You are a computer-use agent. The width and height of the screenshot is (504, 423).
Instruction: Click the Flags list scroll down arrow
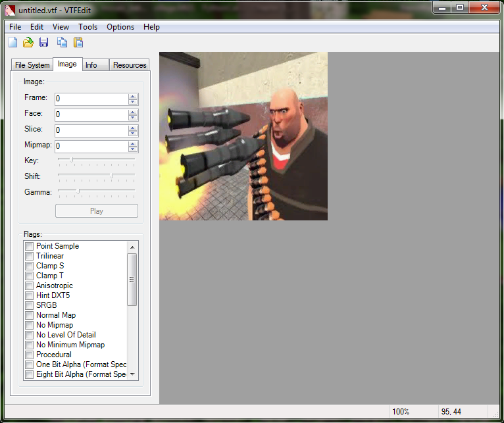point(132,374)
